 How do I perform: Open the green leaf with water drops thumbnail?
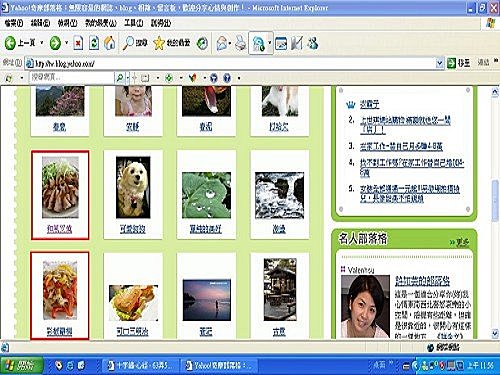[206, 195]
